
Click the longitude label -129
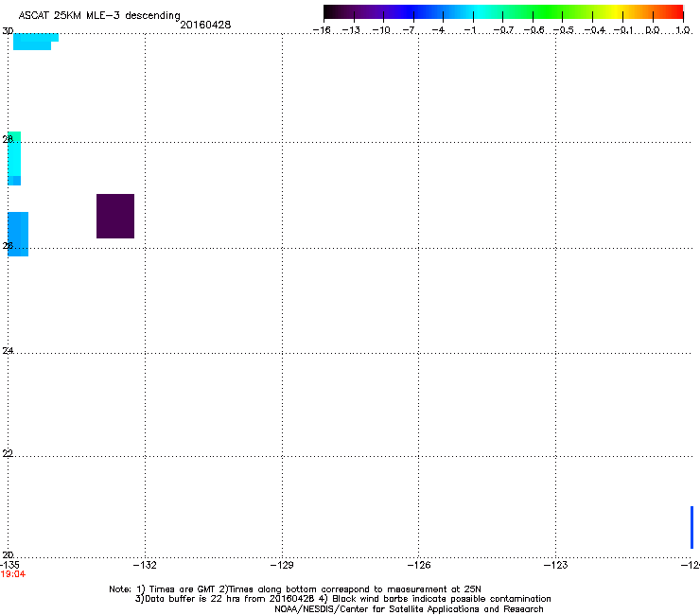[282, 565]
